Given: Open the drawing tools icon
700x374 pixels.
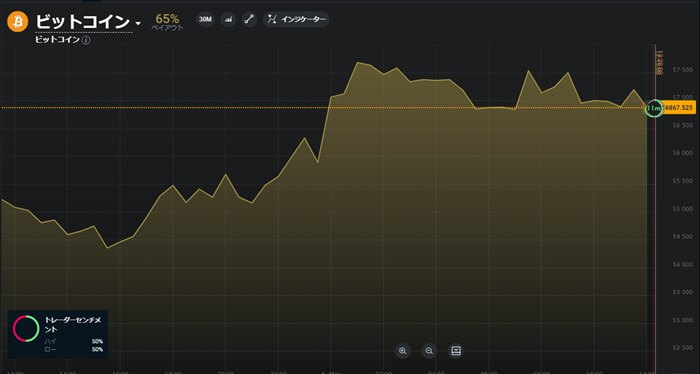Looking at the screenshot, I should [x=249, y=19].
